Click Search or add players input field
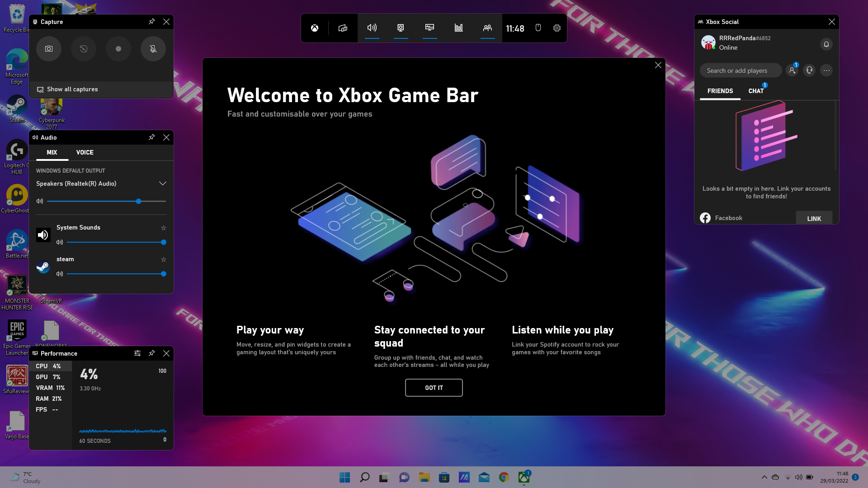Image resolution: width=868 pixels, height=488 pixels. 741,70
